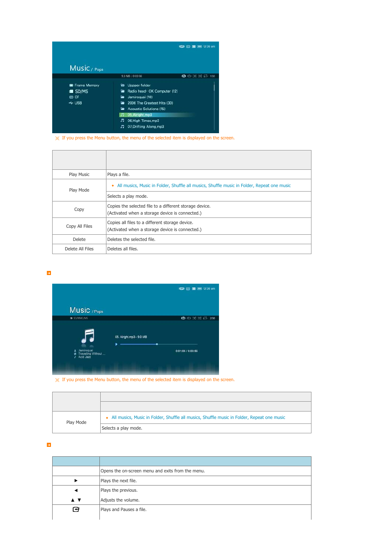Click the playback progress bar track
The image size is (392, 555).
click(x=159, y=344)
